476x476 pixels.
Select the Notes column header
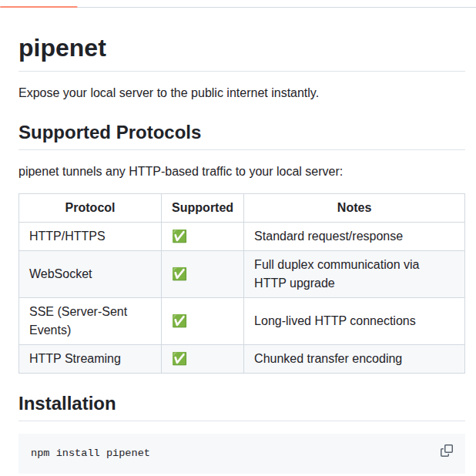pyautogui.click(x=354, y=208)
